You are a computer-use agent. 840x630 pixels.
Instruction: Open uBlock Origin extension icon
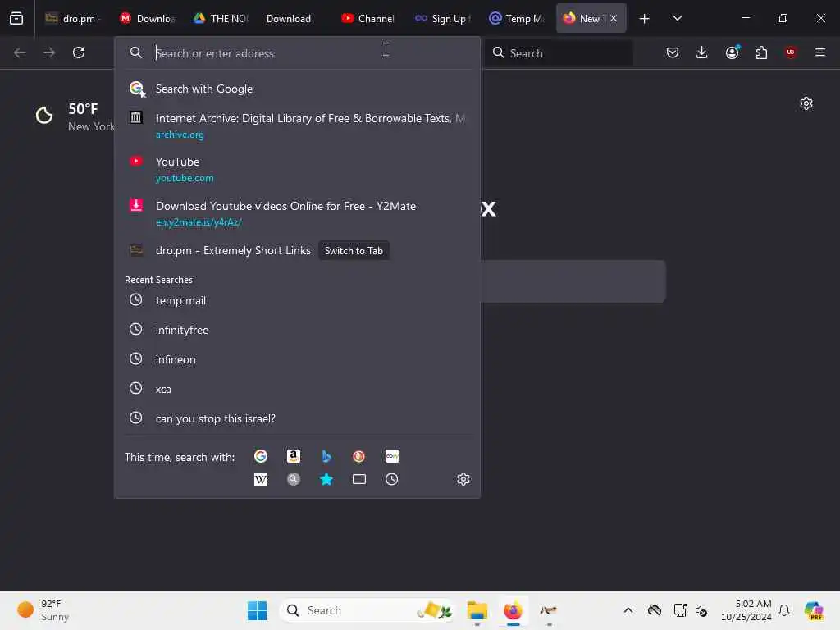pos(791,52)
